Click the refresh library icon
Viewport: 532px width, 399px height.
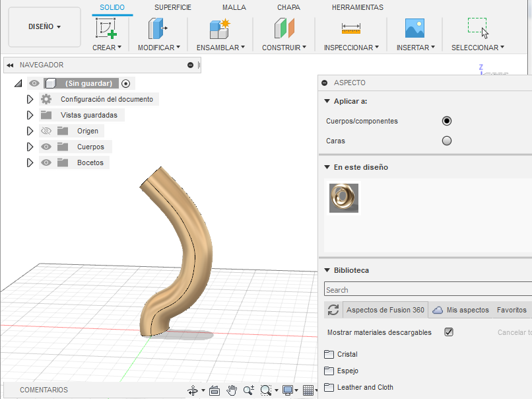333,310
